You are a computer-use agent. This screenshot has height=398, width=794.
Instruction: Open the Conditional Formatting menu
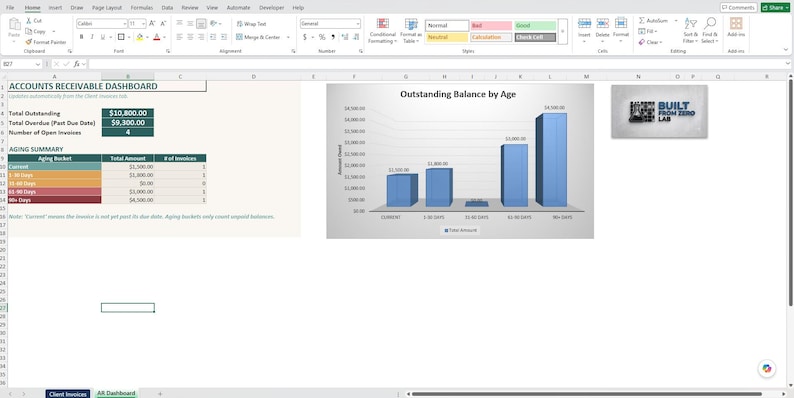383,30
